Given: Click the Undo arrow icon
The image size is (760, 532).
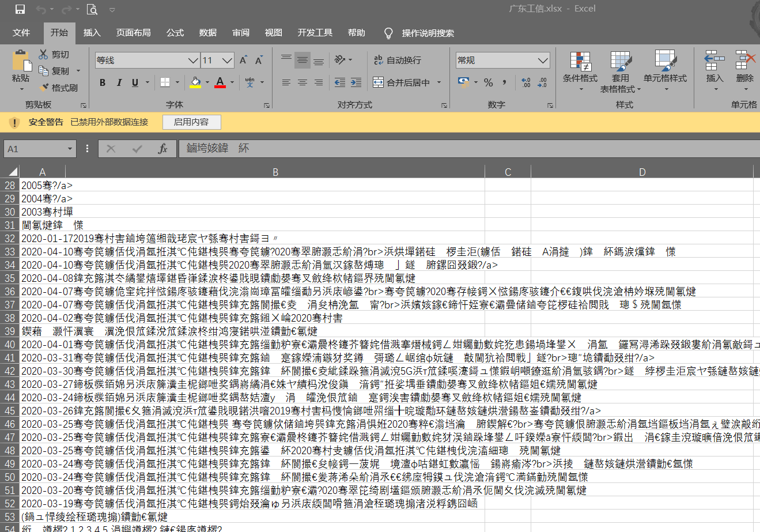Looking at the screenshot, I should click(41, 9).
